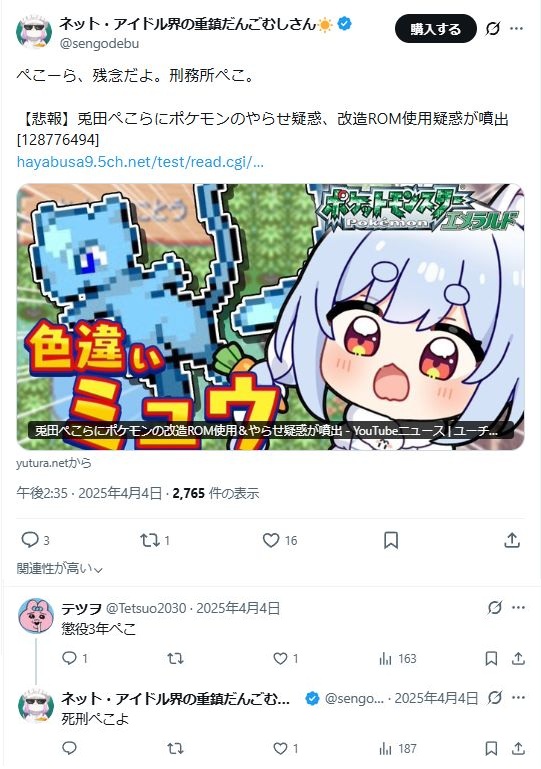Open view analytics showing 163 on Tetsuo's reply
Viewport: 541px width, 769px height.
click(x=398, y=658)
